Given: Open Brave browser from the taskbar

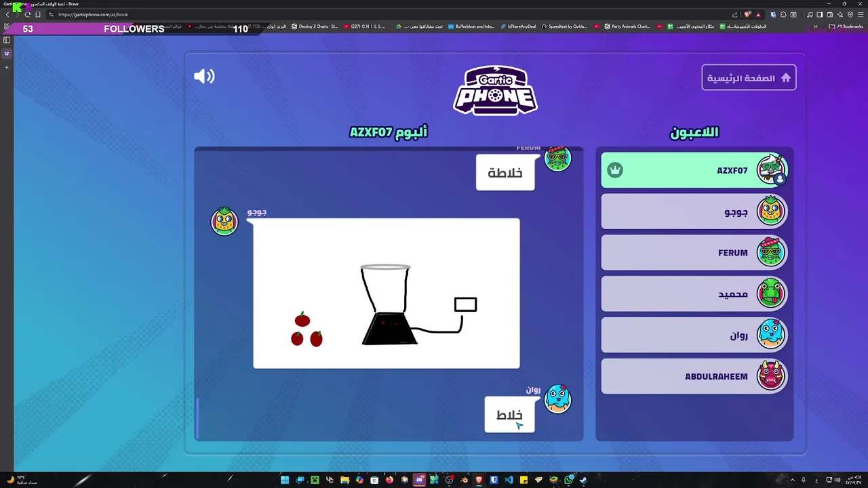Looking at the screenshot, I should (479, 480).
